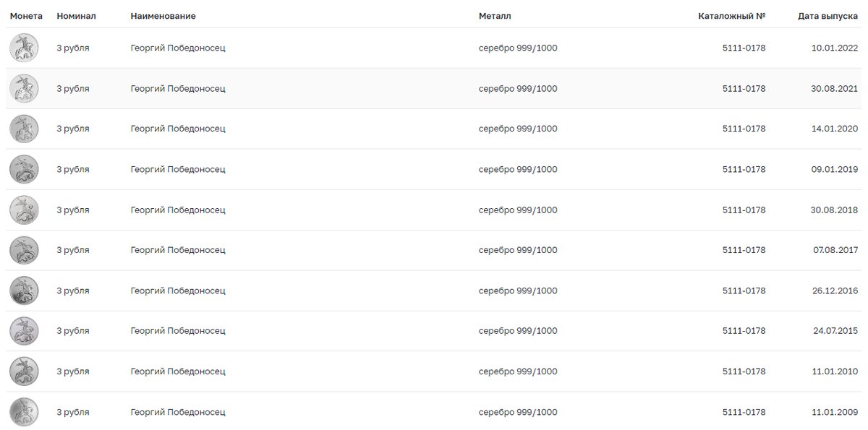868x430 pixels.
Task: Click the Наименование column header
Action: pos(163,16)
